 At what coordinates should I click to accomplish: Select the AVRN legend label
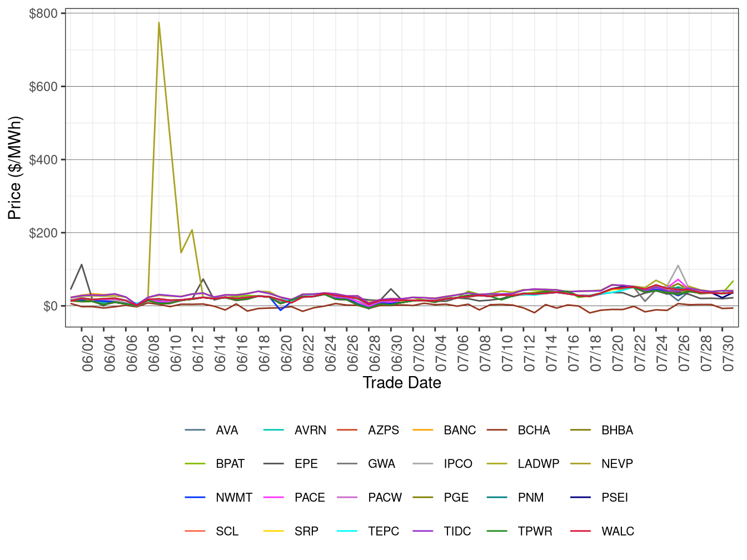310,431
